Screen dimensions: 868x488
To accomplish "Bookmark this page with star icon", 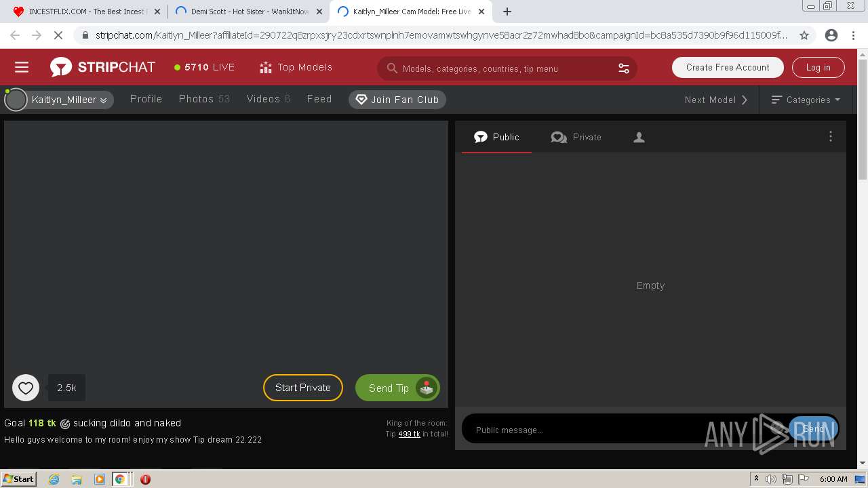I will 804,35.
